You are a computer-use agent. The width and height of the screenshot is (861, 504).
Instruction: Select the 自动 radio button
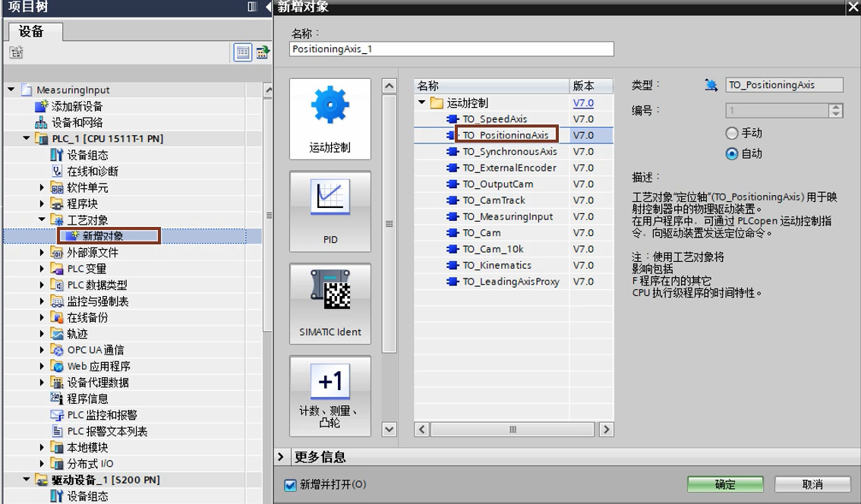[x=732, y=153]
